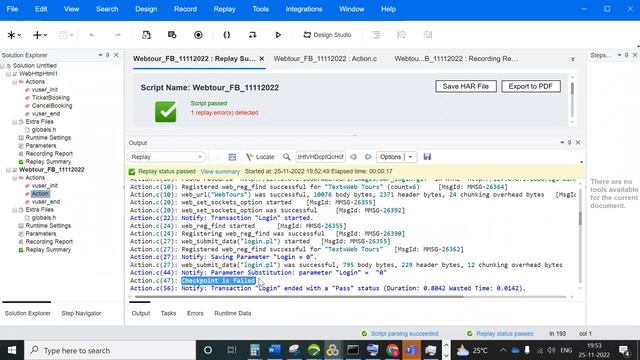Open the Record menu
The height and width of the screenshot is (360, 640).
185,9
